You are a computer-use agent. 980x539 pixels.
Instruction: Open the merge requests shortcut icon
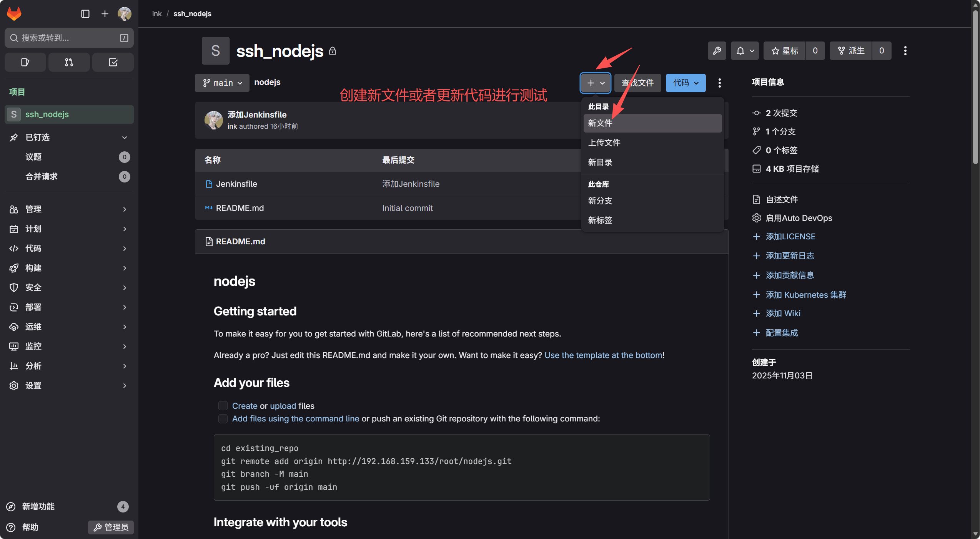69,62
